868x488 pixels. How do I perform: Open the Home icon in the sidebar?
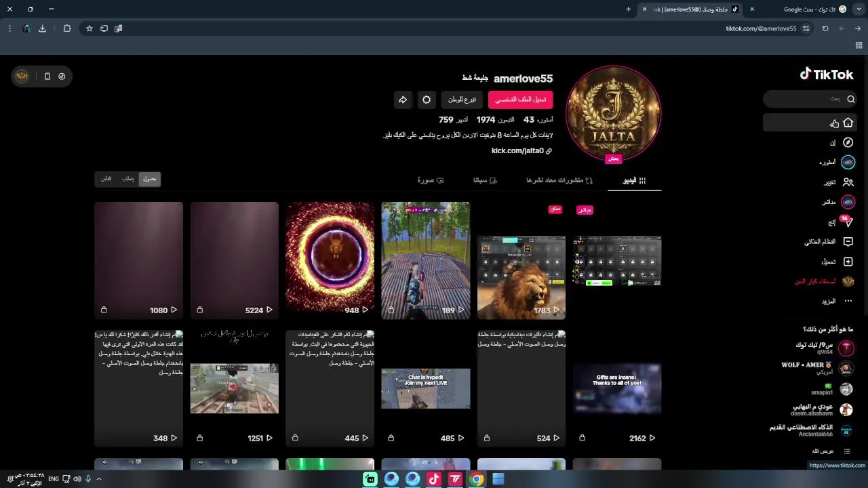pyautogui.click(x=848, y=123)
